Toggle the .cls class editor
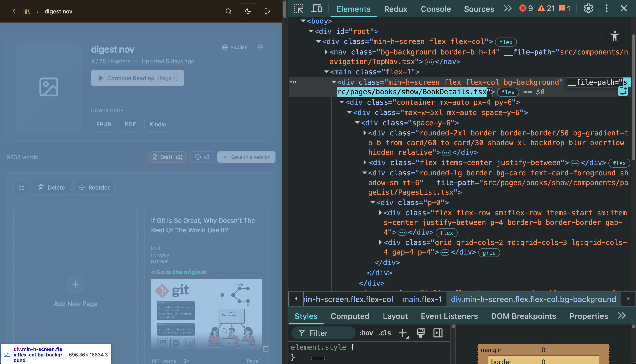636x364 pixels. click(384, 333)
